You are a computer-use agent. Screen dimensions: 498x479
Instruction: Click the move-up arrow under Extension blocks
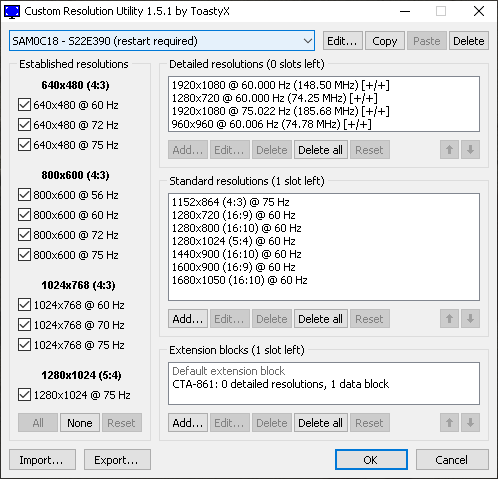click(x=449, y=423)
